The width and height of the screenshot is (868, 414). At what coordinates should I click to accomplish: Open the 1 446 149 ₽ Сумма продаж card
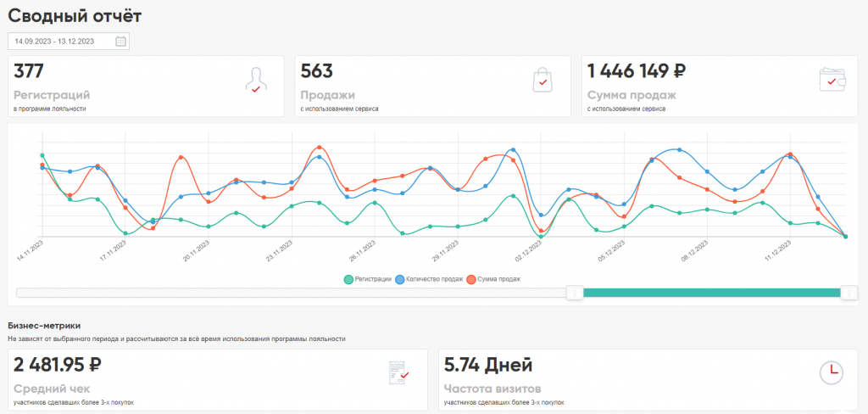point(720,87)
